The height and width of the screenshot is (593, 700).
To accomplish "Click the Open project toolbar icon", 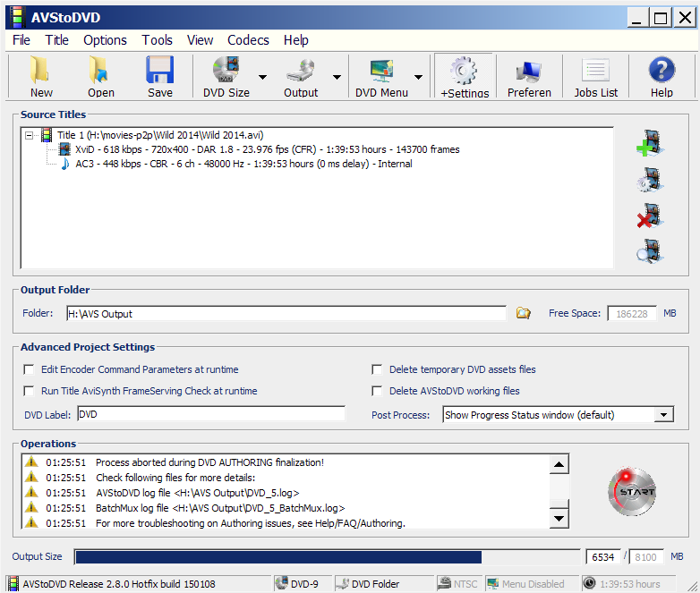I will [x=98, y=70].
